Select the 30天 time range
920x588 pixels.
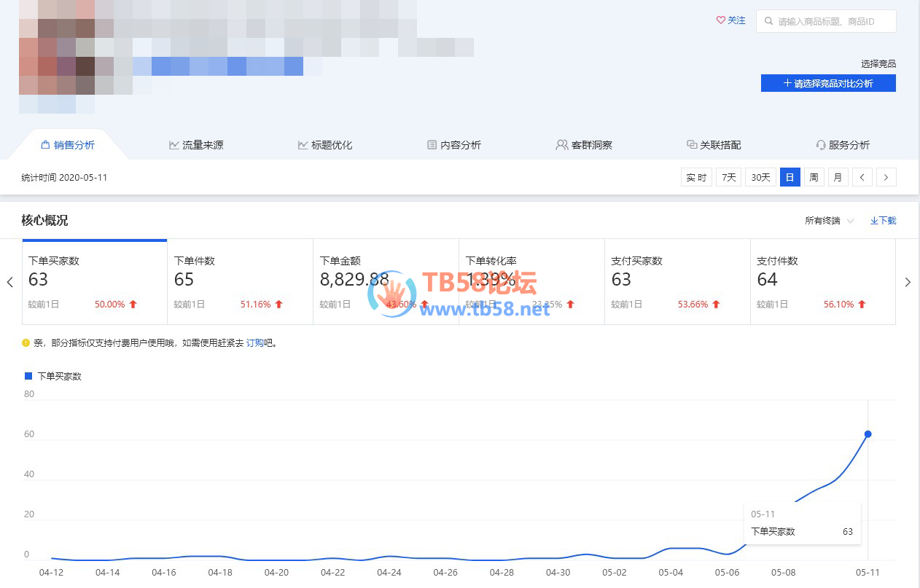click(x=760, y=177)
